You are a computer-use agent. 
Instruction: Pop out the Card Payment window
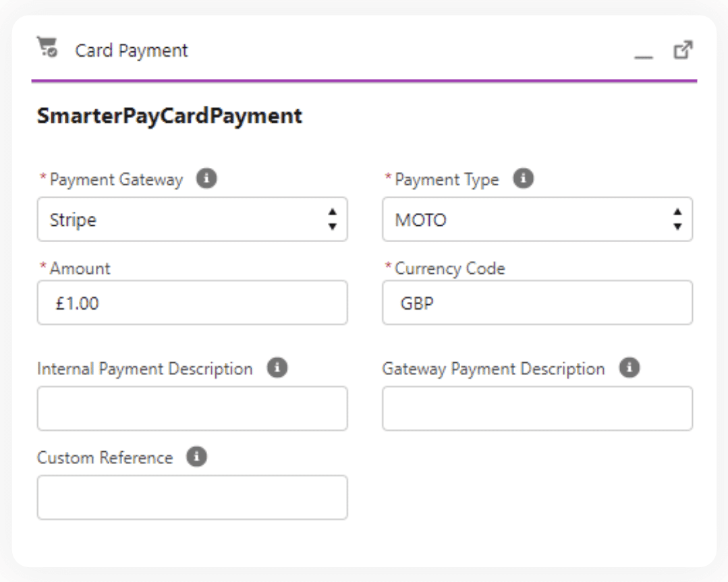tap(683, 50)
